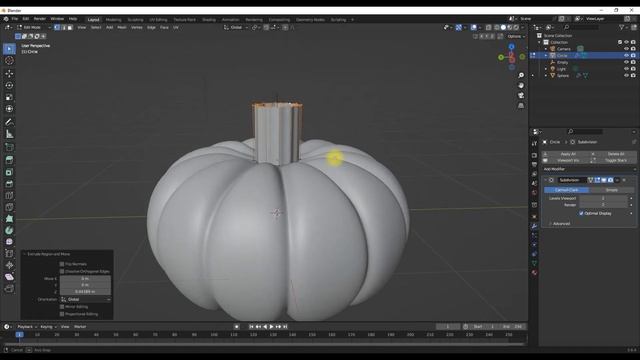This screenshot has height=360, width=640.
Task: Disable rendering of the Empty object
Action: coord(633,62)
